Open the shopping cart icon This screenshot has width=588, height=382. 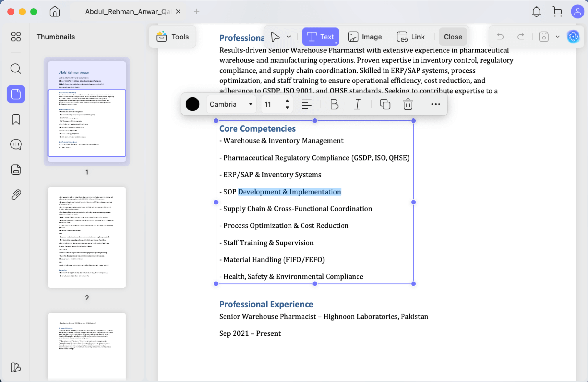(x=557, y=11)
